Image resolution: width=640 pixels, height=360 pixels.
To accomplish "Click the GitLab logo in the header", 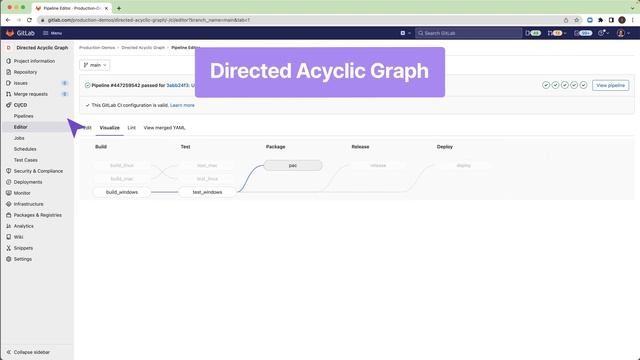I will point(20,33).
